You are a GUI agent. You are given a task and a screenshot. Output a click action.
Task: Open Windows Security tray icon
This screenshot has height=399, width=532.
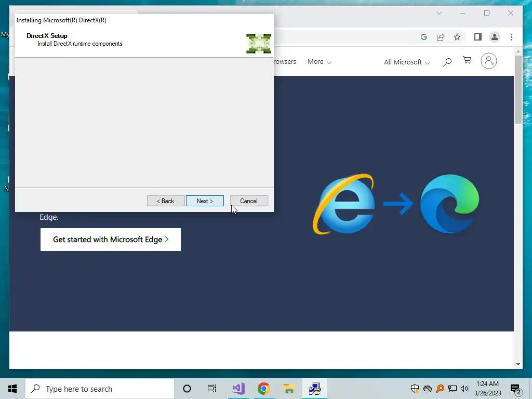click(x=415, y=389)
